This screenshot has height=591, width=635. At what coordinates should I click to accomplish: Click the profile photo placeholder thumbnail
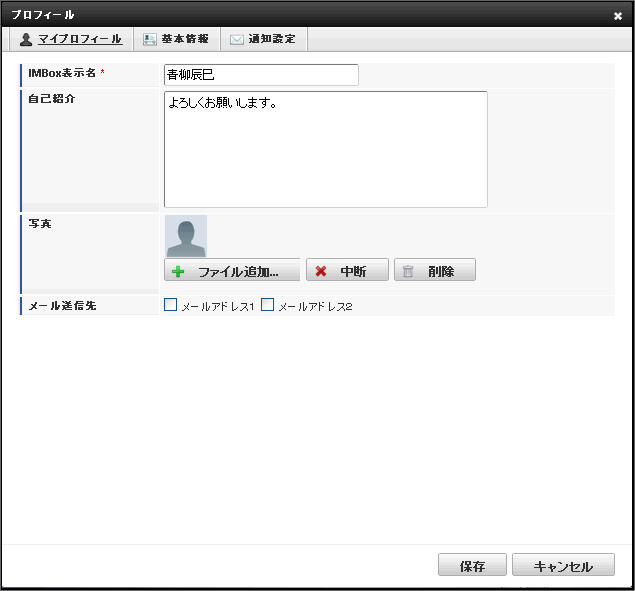pyautogui.click(x=186, y=236)
